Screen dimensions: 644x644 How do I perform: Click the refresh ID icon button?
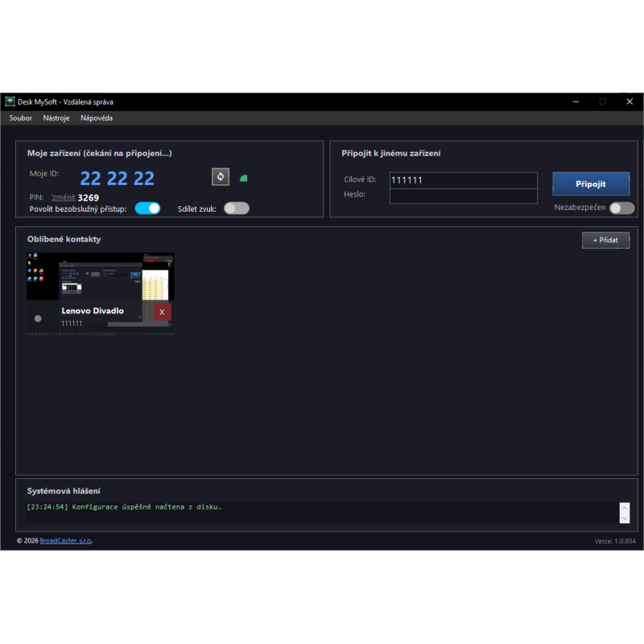click(x=221, y=177)
